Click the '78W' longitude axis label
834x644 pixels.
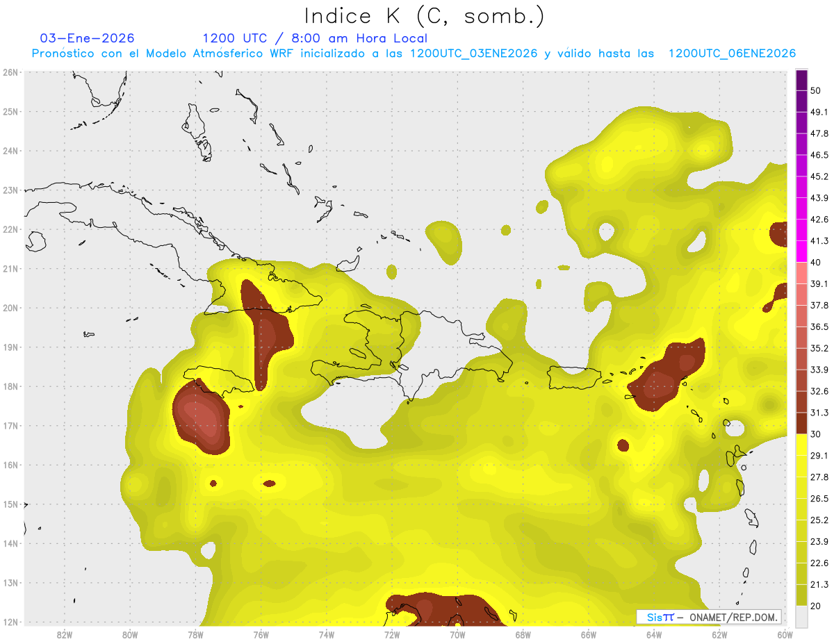195,635
